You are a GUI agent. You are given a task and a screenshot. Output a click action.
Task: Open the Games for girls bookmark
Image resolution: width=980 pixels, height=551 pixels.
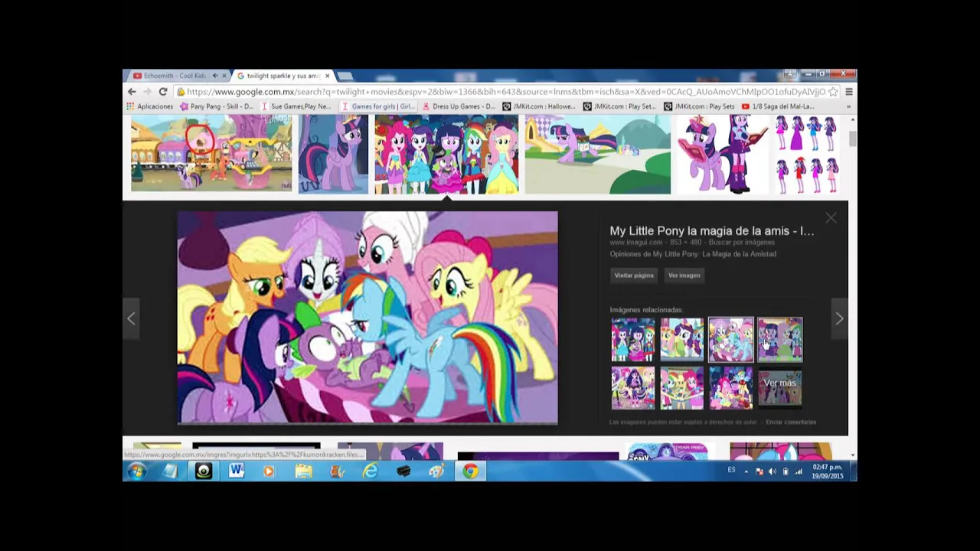pos(378,106)
